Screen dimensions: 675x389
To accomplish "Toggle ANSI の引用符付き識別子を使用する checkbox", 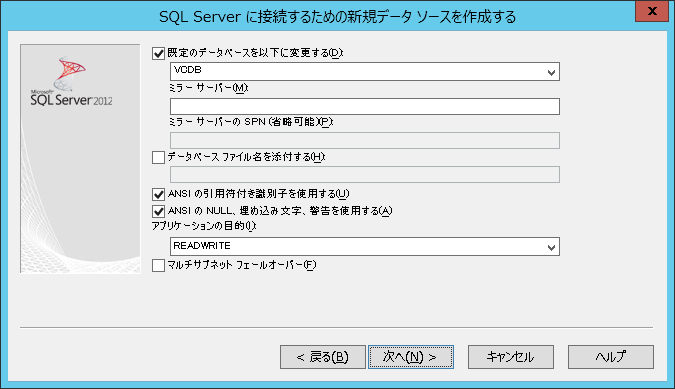I will [x=158, y=194].
